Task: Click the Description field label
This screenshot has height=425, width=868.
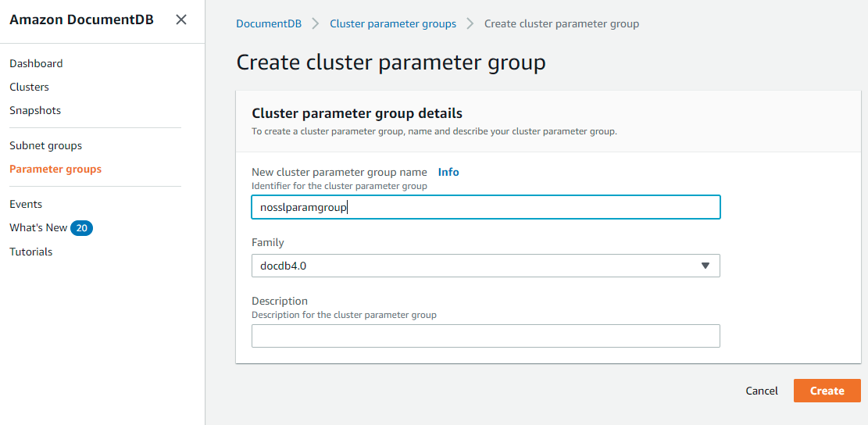Action: click(280, 301)
